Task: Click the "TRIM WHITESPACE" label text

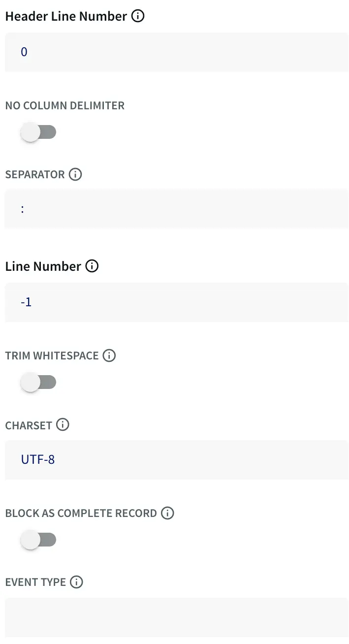Action: 52,355
